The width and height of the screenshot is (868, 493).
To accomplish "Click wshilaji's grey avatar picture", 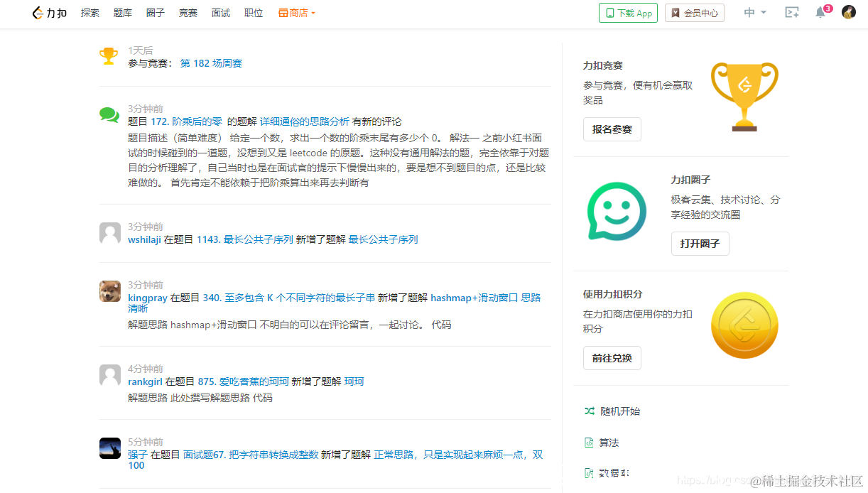I will click(110, 233).
